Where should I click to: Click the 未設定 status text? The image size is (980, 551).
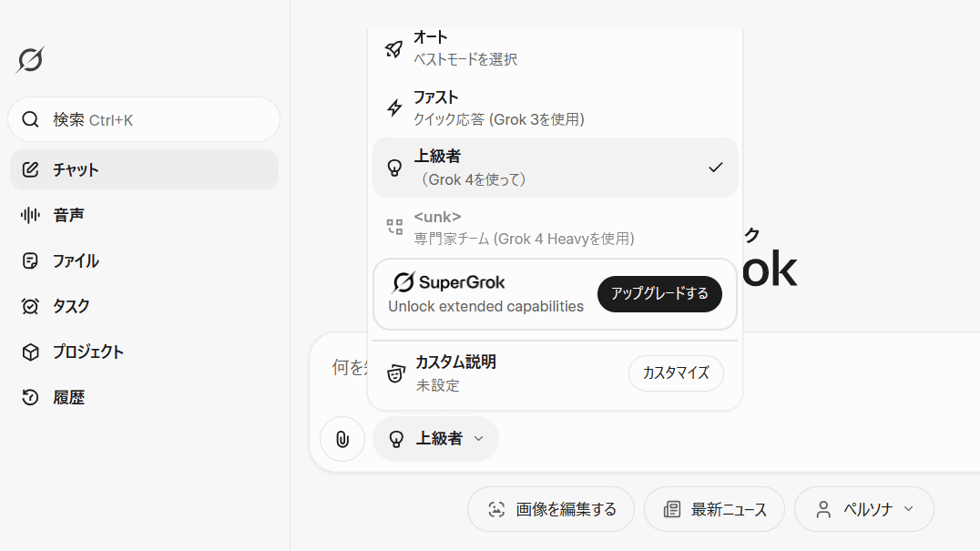click(437, 385)
